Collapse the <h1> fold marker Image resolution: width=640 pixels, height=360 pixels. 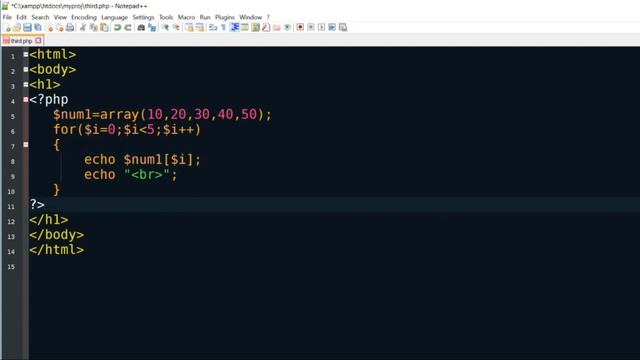(26, 84)
